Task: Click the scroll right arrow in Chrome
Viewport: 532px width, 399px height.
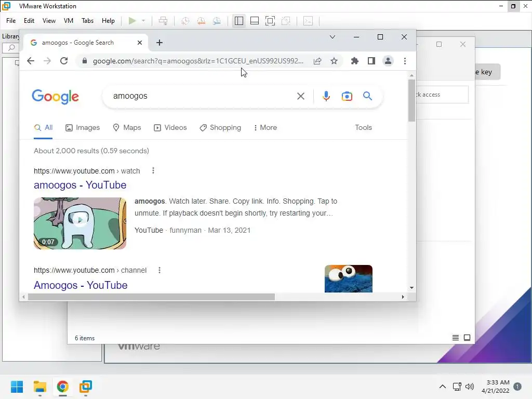Action: (403, 297)
